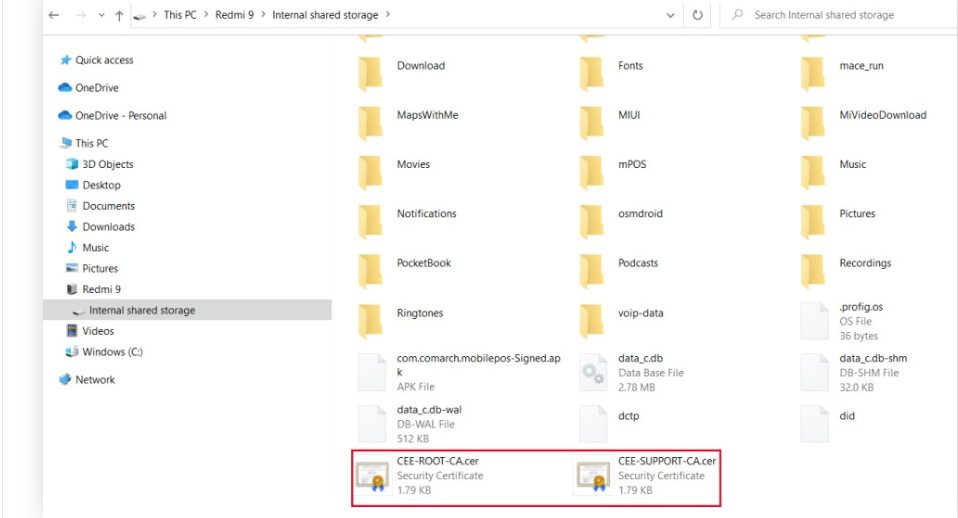The width and height of the screenshot is (958, 518).
Task: Open the recent locations dropdown arrow
Action: 101,15
